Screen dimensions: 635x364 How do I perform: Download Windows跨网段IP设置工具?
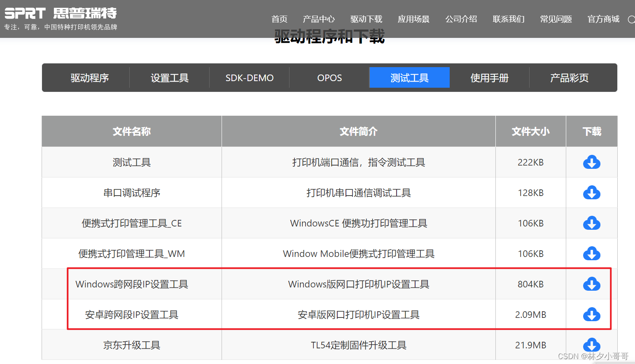coord(592,284)
